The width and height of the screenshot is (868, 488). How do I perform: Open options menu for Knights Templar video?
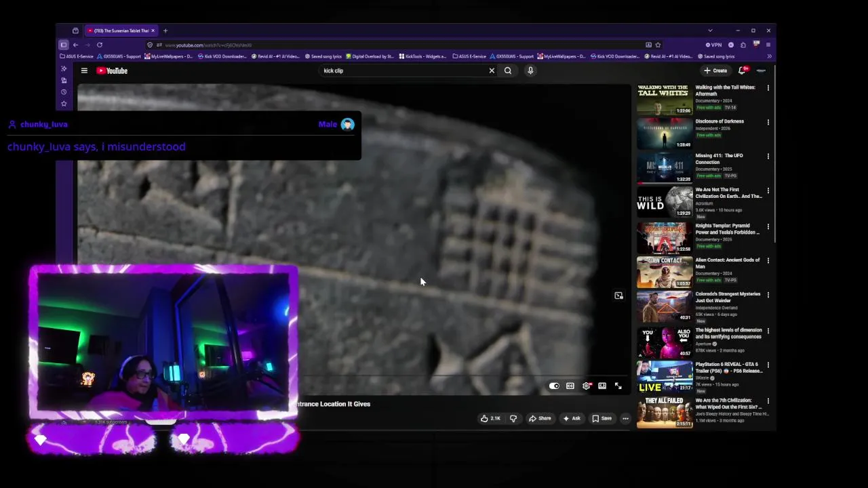click(x=768, y=226)
